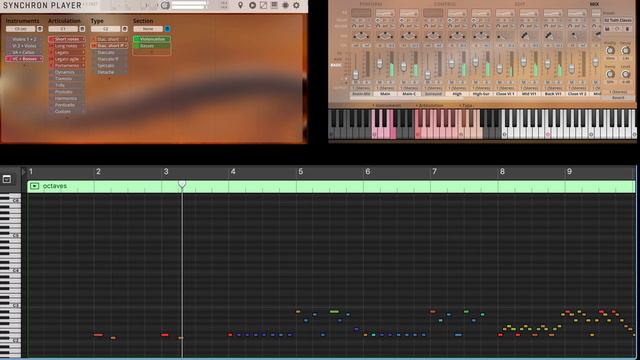Click the panel icon left of the timeline ruler

[7, 179]
